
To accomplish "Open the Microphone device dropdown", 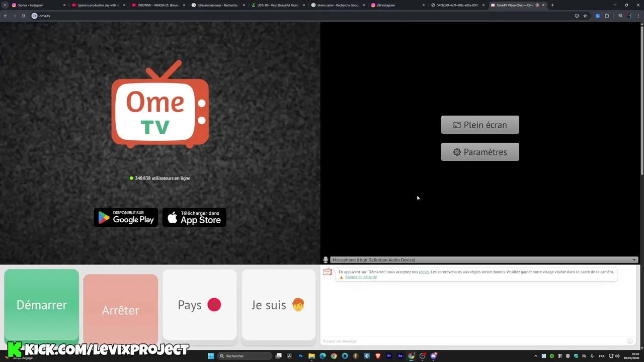I will click(x=485, y=260).
